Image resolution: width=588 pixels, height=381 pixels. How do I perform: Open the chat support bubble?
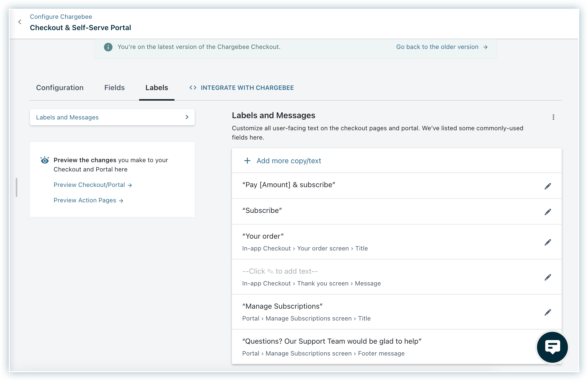coord(552,347)
